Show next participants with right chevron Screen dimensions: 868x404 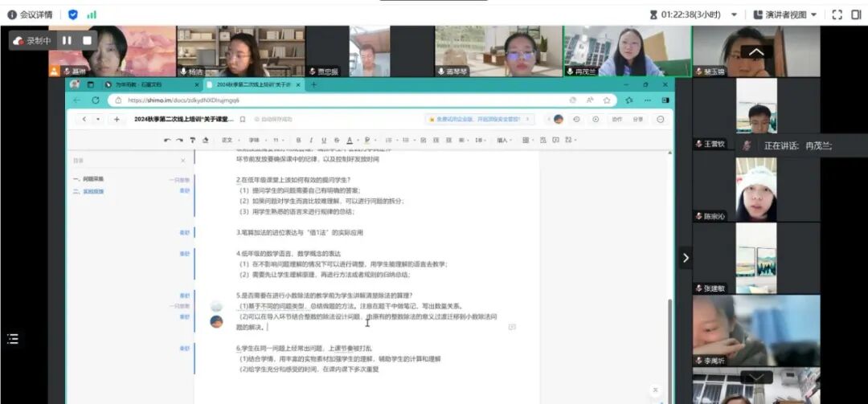pyautogui.click(x=686, y=257)
